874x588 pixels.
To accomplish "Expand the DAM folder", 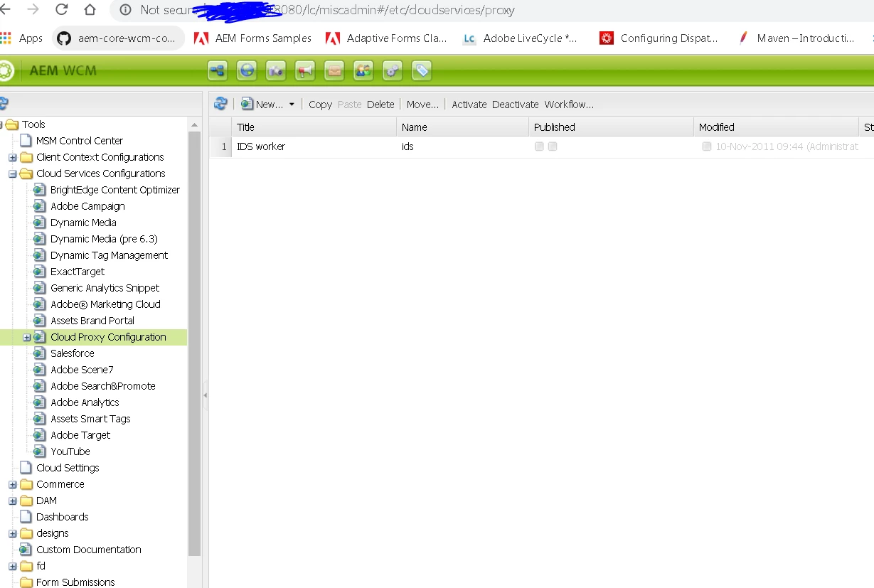I will (x=12, y=501).
